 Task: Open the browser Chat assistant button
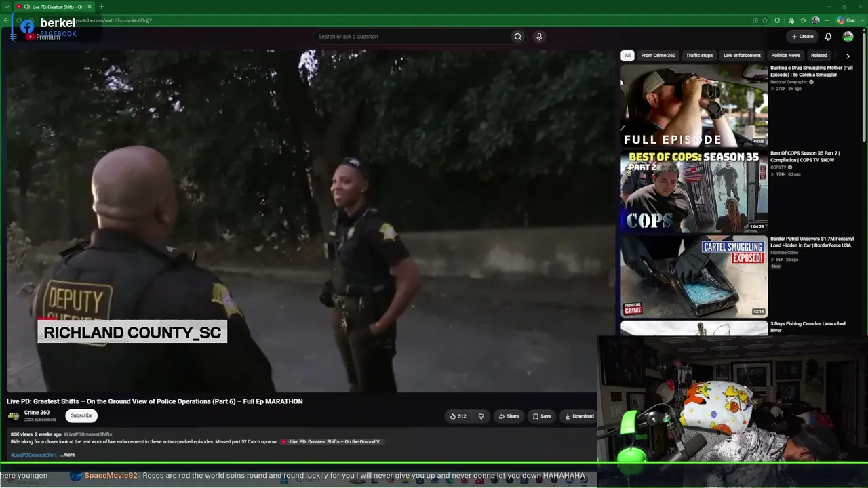846,20
